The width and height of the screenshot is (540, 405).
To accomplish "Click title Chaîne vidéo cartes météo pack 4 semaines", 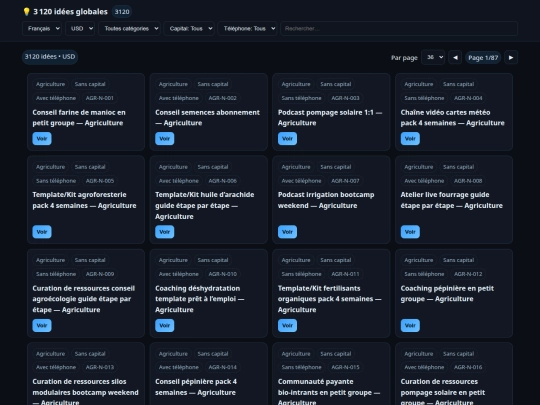I will pyautogui.click(x=453, y=118).
